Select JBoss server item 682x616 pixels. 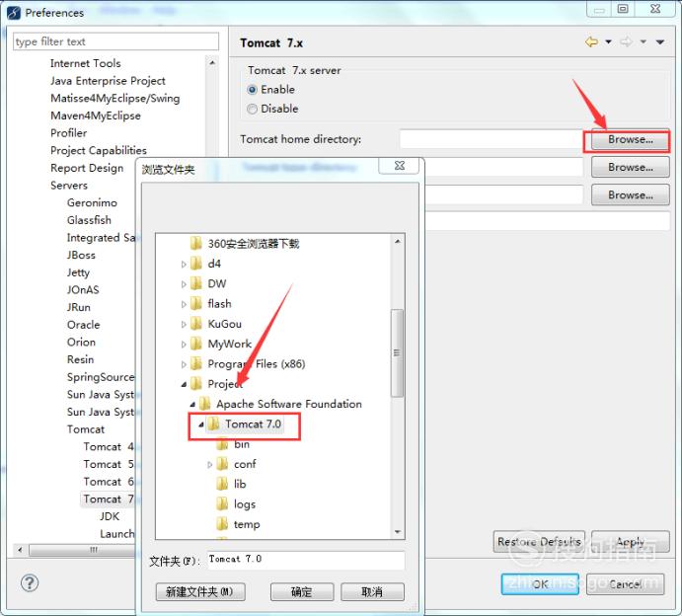(81, 255)
